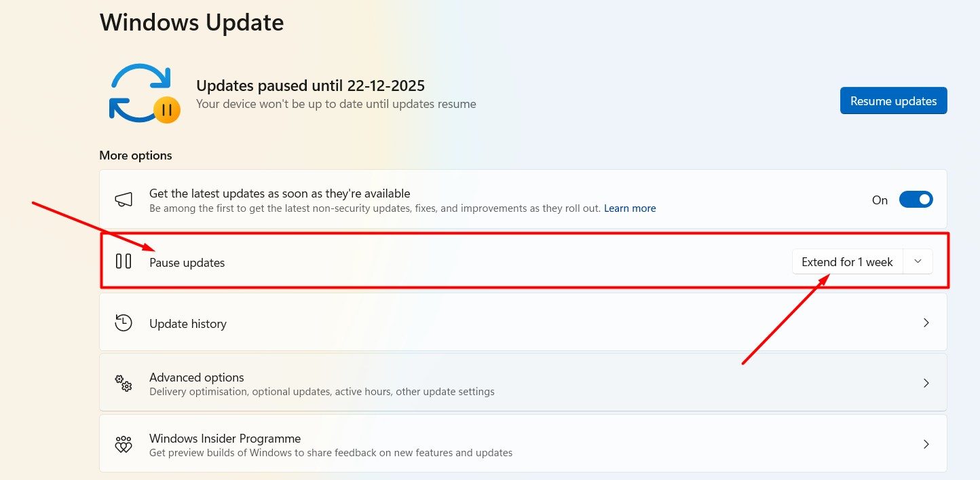Click the Windows Insider Programme hearts icon
The width and height of the screenshot is (980, 480).
click(124, 445)
